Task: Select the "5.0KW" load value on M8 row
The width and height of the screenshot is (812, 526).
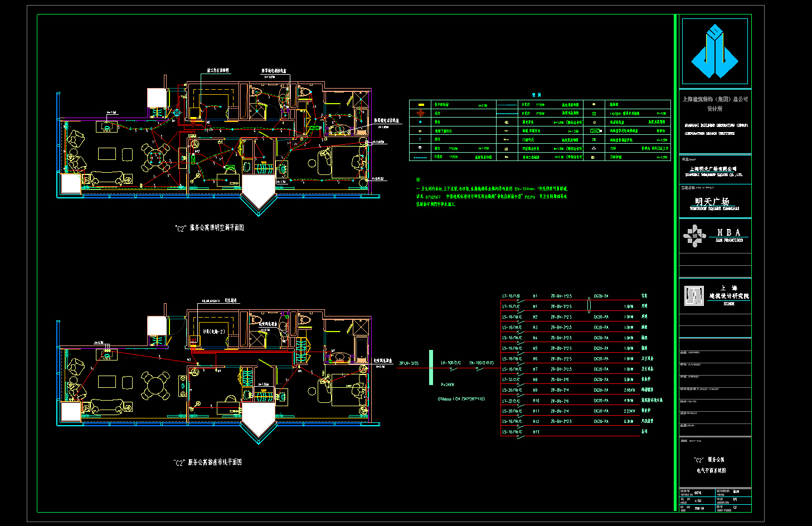Action: (x=629, y=379)
